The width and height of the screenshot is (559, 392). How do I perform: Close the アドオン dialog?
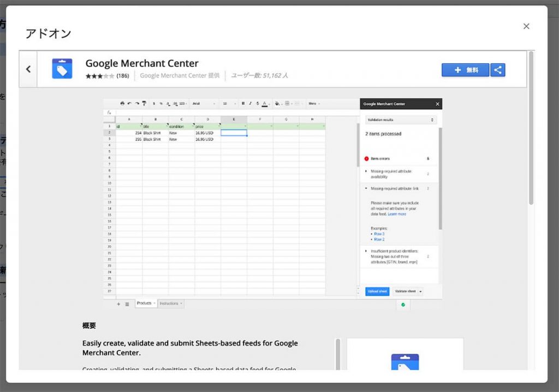pyautogui.click(x=526, y=26)
